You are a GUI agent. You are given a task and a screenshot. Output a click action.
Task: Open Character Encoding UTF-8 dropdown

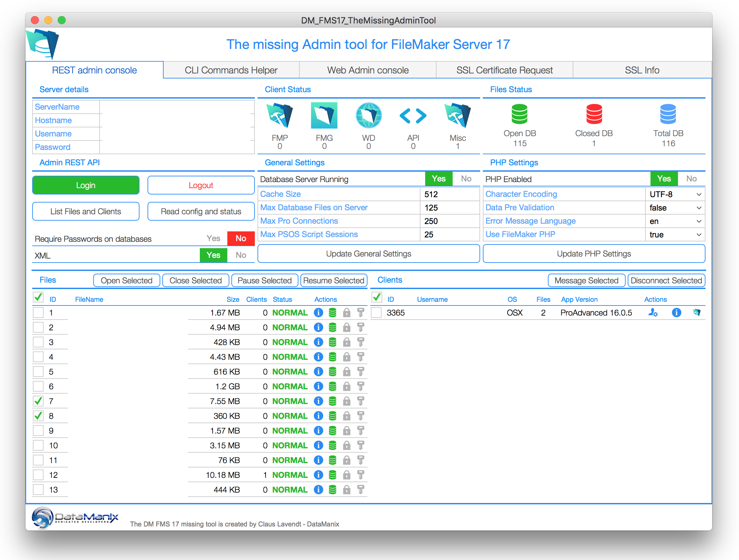675,194
